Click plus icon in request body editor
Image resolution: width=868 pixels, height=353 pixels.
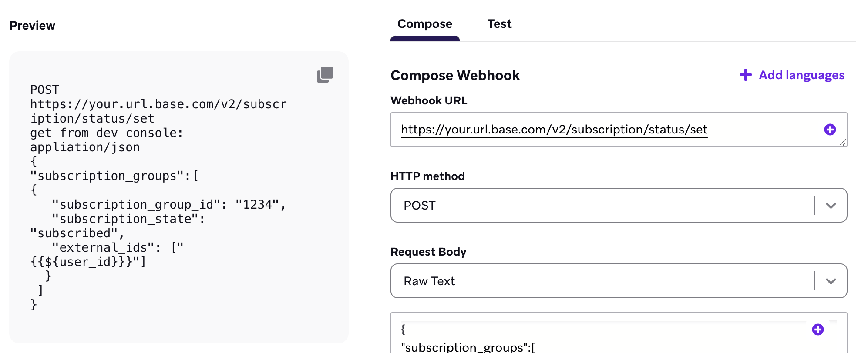818,330
